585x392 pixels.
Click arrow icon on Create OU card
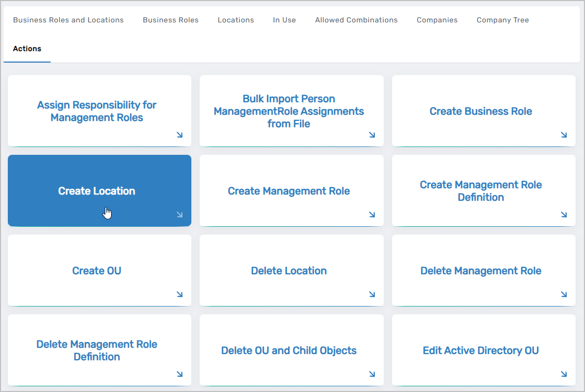[179, 295]
